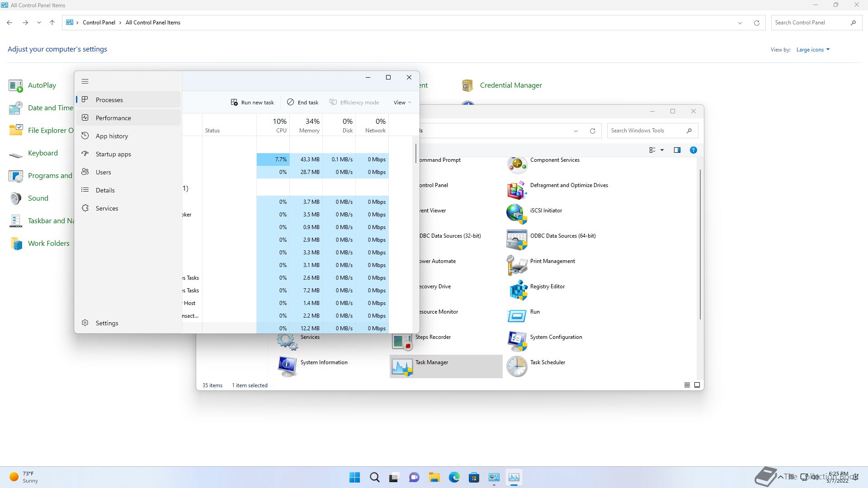Screen dimensions: 868x488
Task: Click Run new task button
Action: (252, 103)
